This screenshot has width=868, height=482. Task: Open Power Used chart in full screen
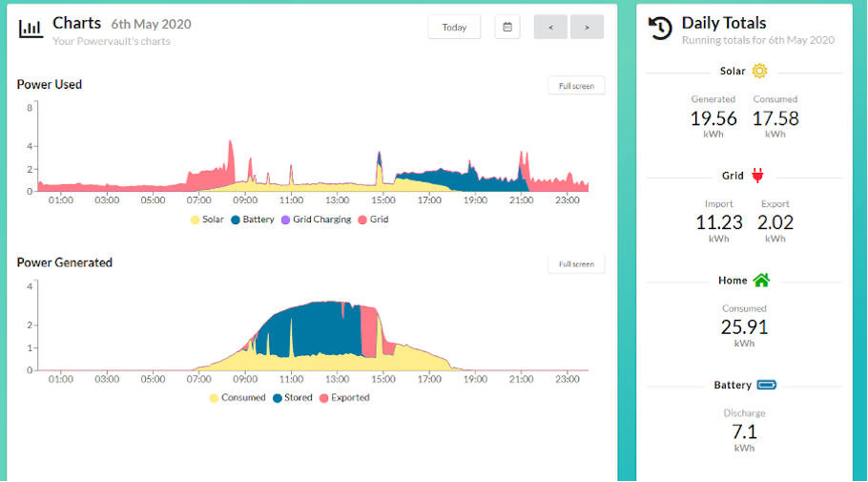click(576, 86)
